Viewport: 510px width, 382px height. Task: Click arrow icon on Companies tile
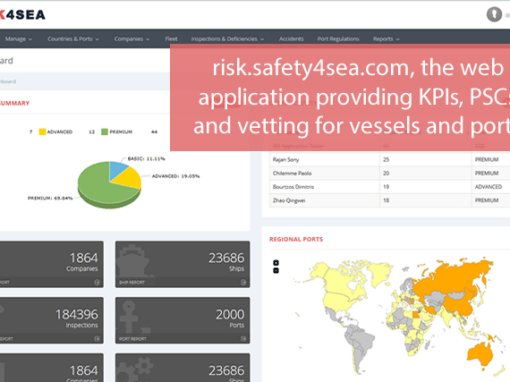click(x=97, y=282)
